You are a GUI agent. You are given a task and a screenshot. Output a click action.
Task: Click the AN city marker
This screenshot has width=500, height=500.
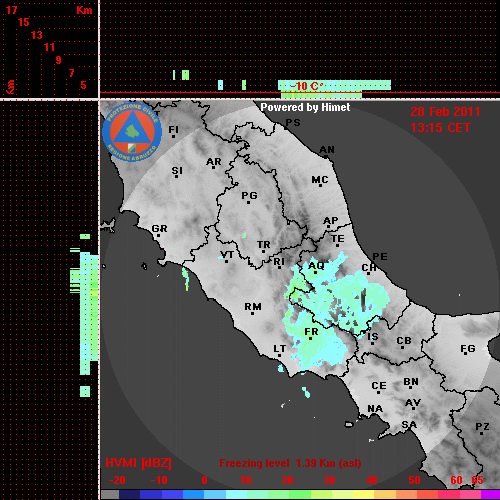(327, 151)
